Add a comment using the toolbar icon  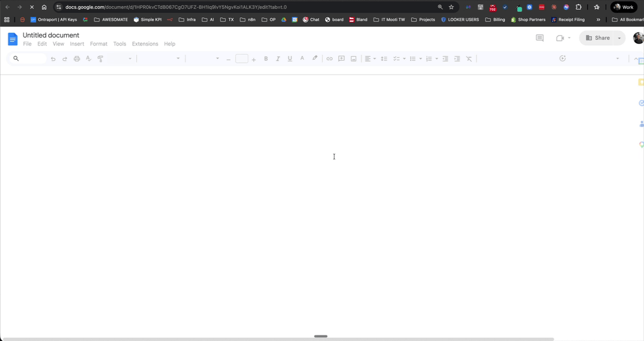click(x=341, y=58)
